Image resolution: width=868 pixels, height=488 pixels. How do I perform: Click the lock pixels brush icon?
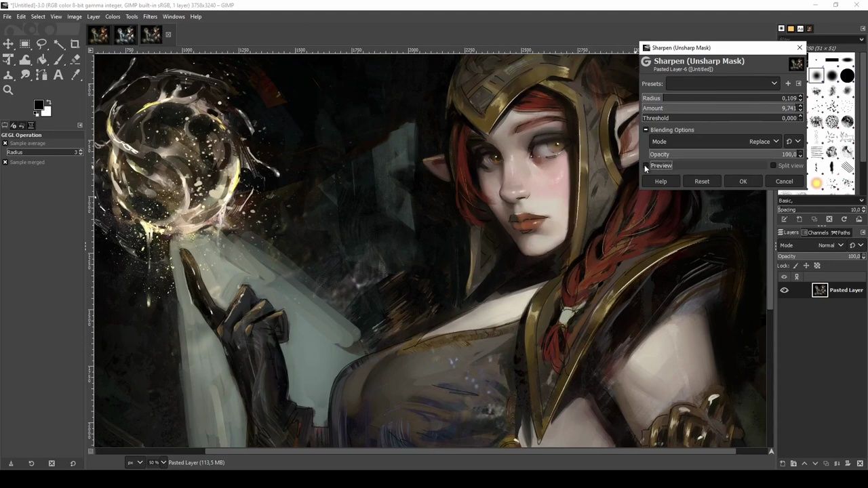(x=795, y=266)
